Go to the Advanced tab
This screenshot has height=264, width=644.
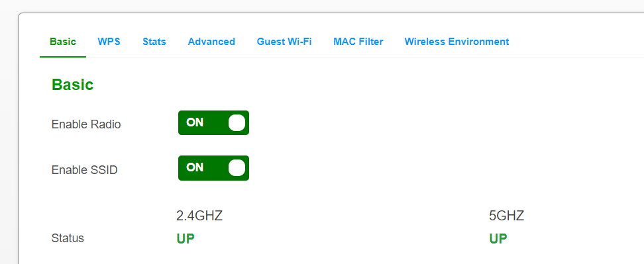pos(211,42)
